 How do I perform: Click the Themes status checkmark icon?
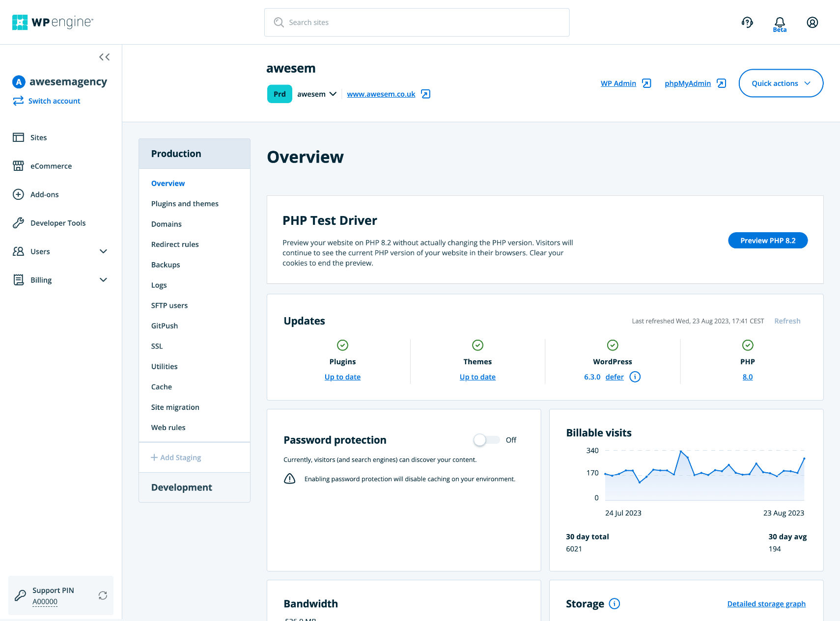coord(477,345)
